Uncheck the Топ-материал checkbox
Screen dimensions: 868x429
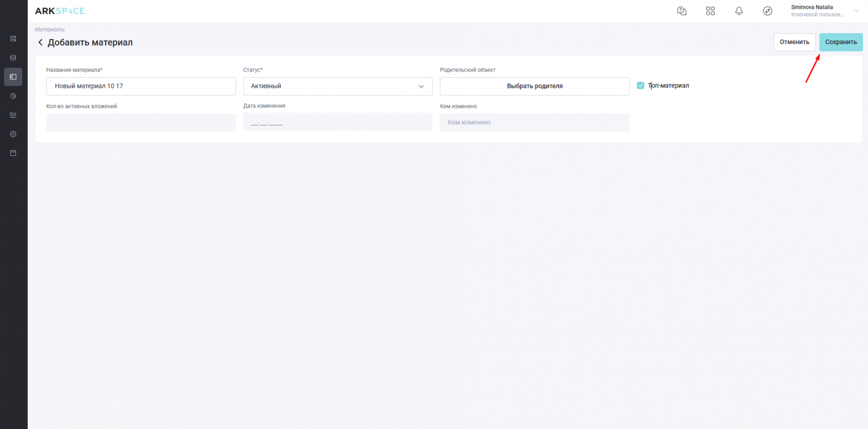641,86
